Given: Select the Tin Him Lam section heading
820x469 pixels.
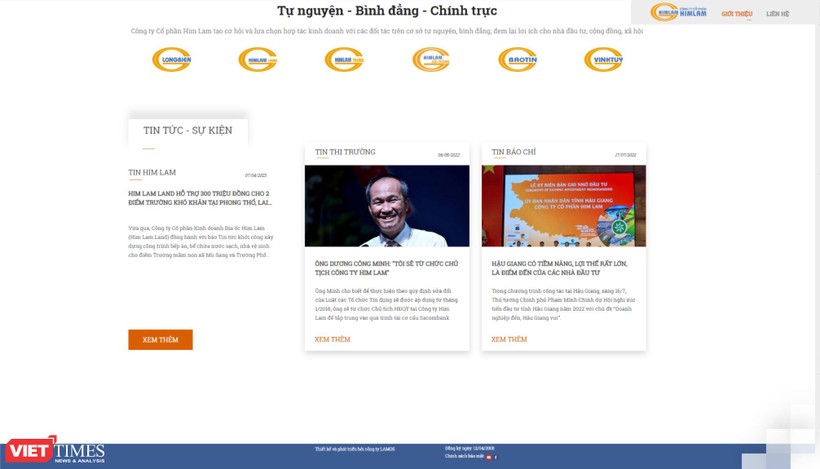Looking at the screenshot, I should 152,173.
